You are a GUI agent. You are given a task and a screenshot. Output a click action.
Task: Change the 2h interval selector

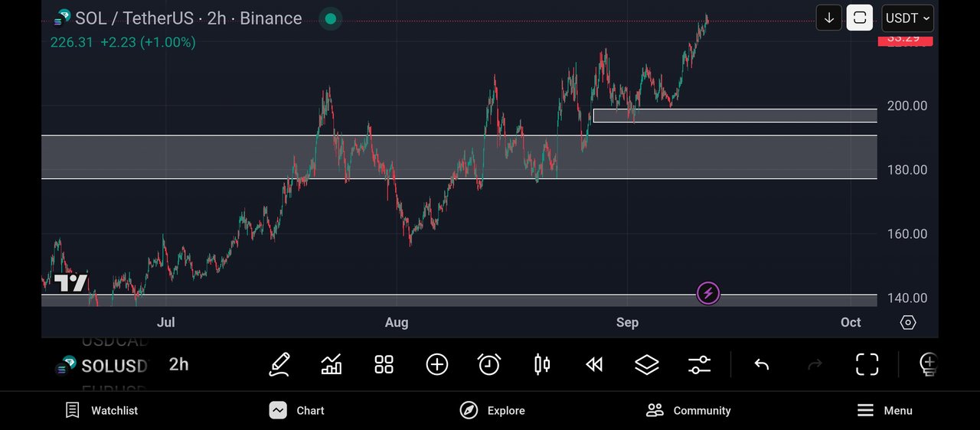coord(178,364)
